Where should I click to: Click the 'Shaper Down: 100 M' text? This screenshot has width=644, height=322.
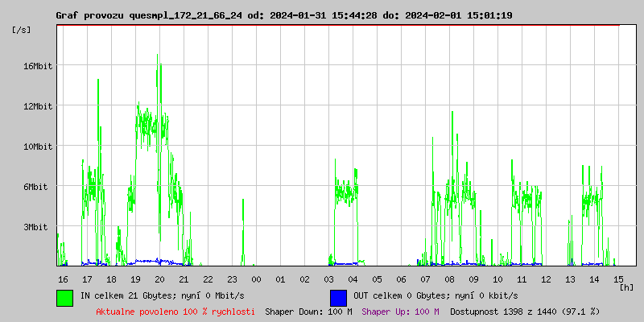click(308, 312)
